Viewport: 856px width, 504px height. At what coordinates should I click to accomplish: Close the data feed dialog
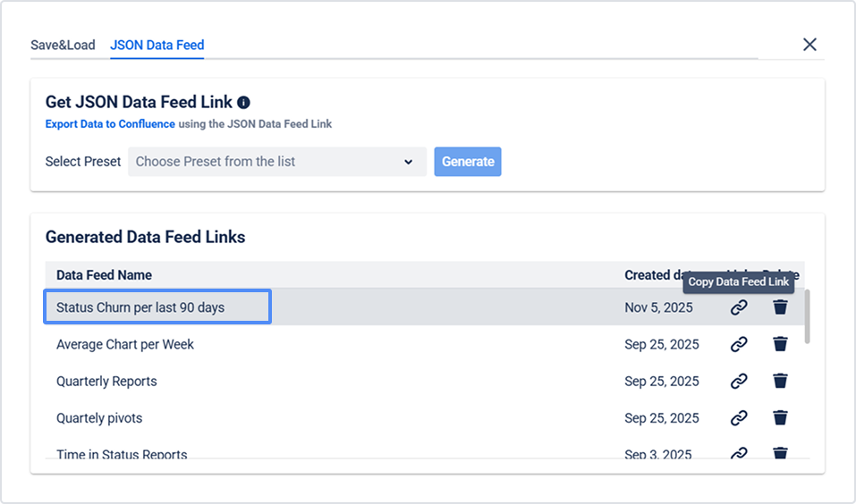tap(809, 45)
